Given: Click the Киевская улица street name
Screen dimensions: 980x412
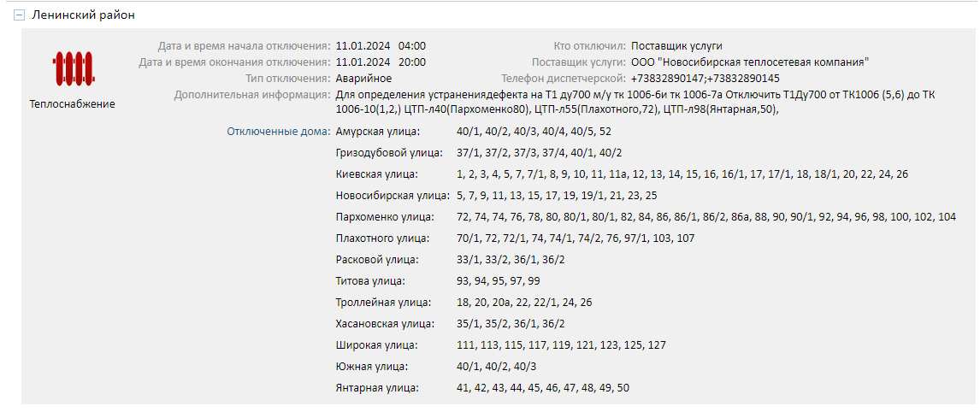Looking at the screenshot, I should pos(376,174).
